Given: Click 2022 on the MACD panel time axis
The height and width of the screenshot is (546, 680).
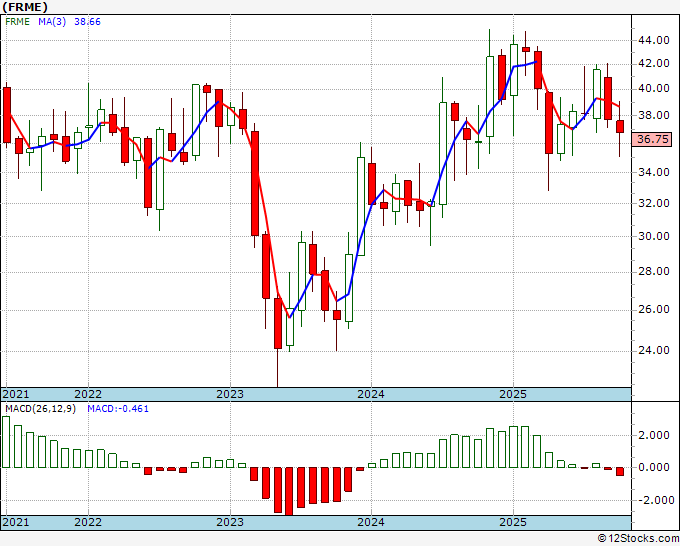Looking at the screenshot, I should (88, 522).
